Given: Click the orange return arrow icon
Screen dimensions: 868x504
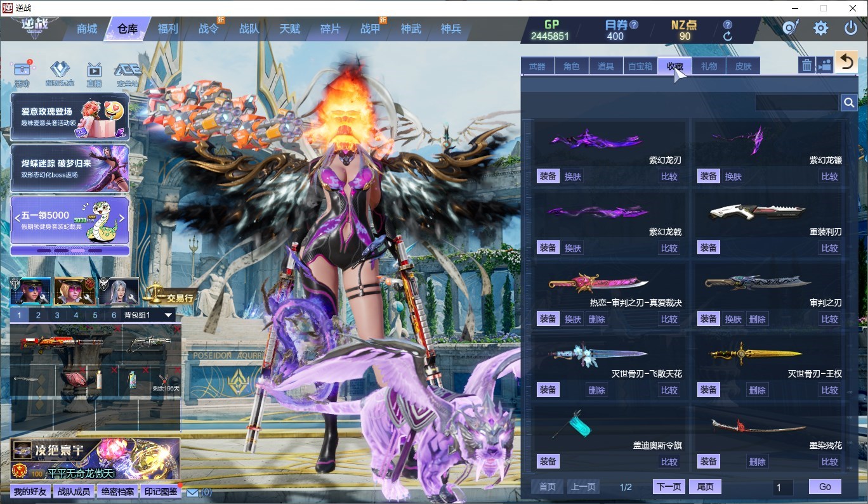Looking at the screenshot, I should 846,61.
